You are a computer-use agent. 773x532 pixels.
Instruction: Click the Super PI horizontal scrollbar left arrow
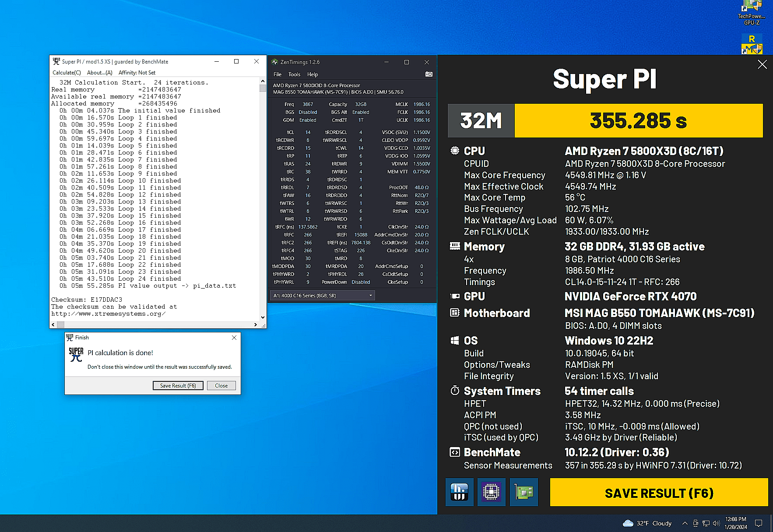(53, 324)
